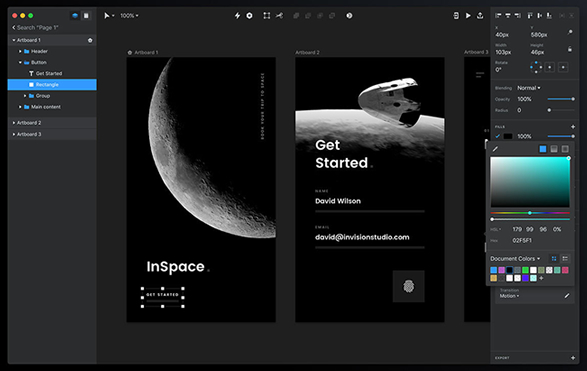Viewport: 587px width, 371px height.
Task: Select gradient fill type
Action: (x=554, y=149)
